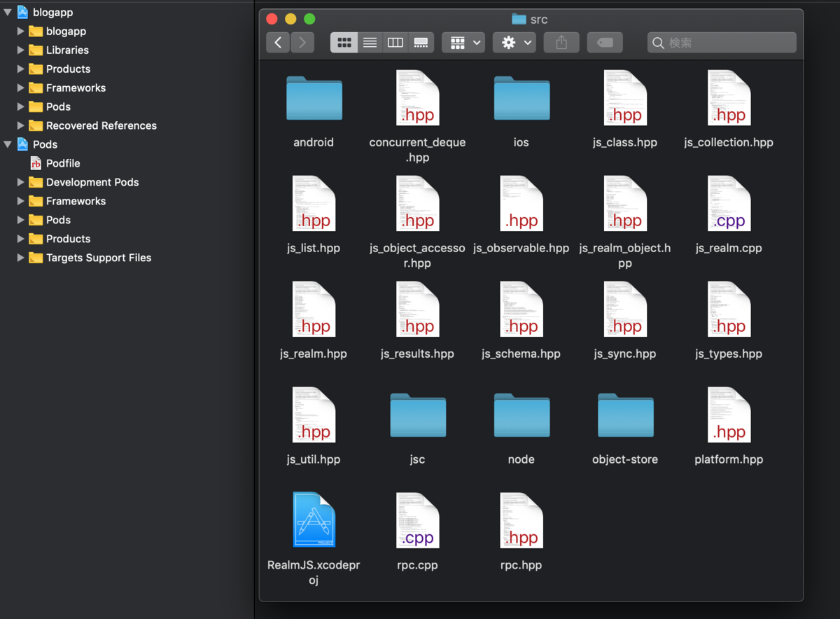Open the item grouping dropdown
840x619 pixels.
pos(463,43)
